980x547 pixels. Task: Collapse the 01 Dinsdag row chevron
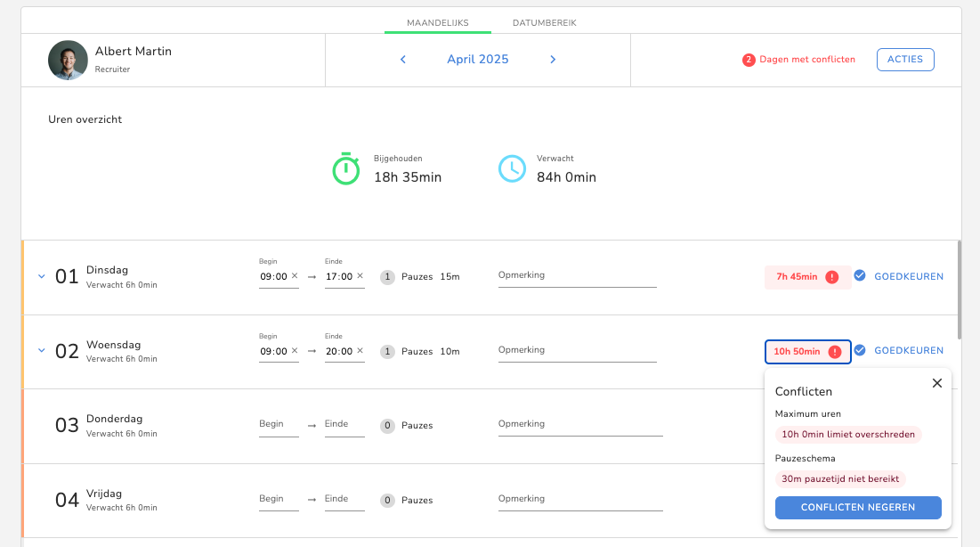(x=41, y=276)
